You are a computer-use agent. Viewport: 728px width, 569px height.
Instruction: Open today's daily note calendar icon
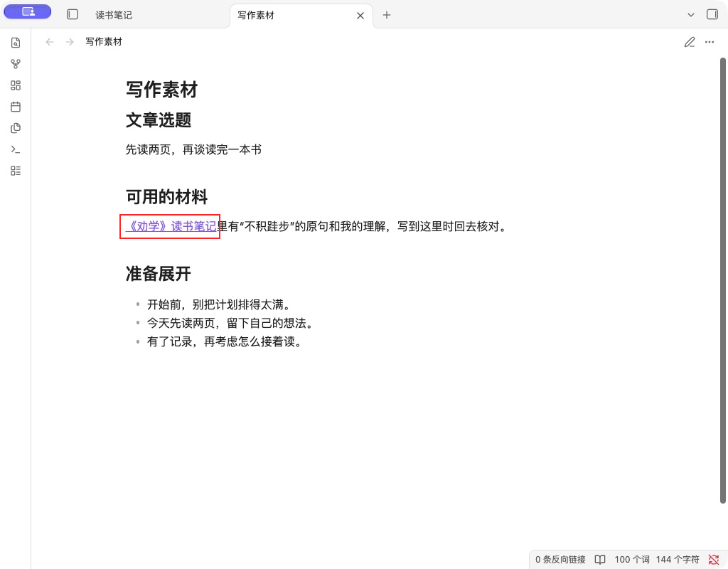point(16,107)
